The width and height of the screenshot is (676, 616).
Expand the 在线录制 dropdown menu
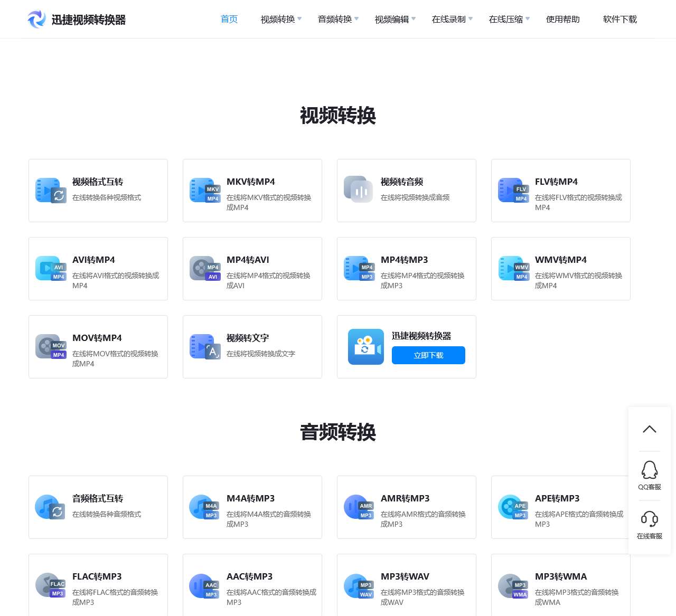tap(452, 20)
